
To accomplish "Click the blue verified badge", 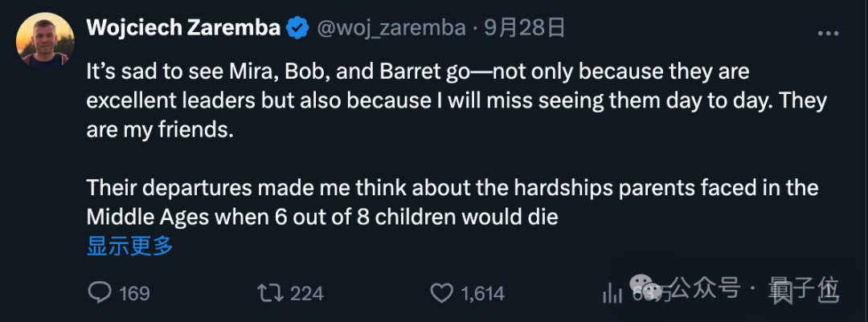I will (298, 29).
